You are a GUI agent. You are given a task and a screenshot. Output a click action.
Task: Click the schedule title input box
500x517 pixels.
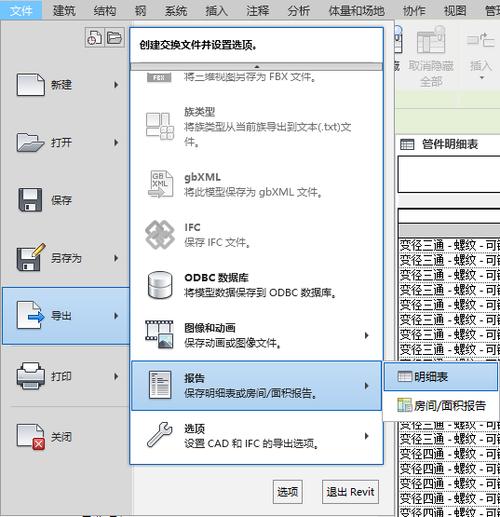(x=449, y=174)
